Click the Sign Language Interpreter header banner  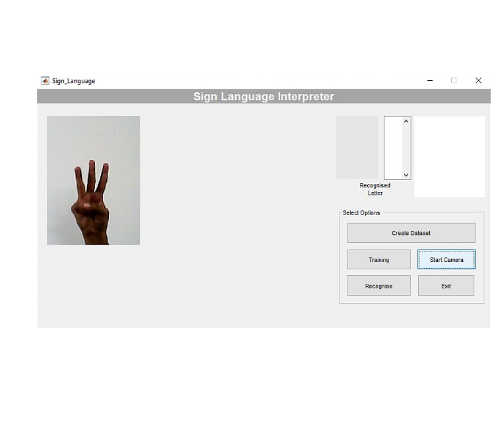click(x=264, y=97)
